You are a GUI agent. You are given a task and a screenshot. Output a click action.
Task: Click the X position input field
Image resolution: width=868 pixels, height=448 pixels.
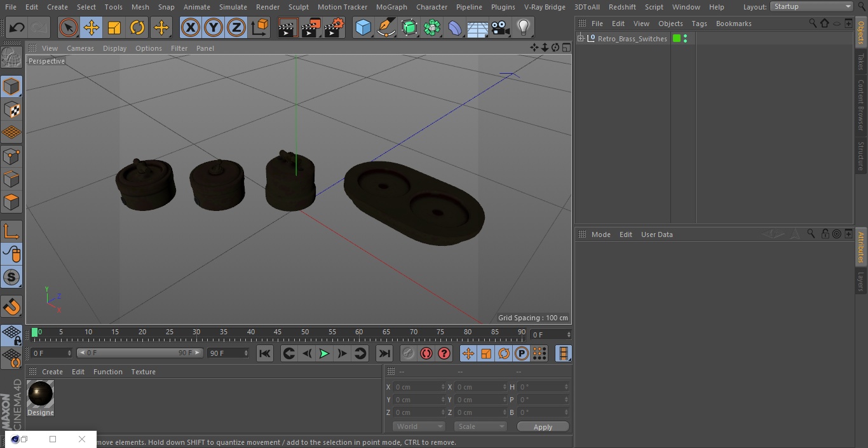[x=419, y=387]
